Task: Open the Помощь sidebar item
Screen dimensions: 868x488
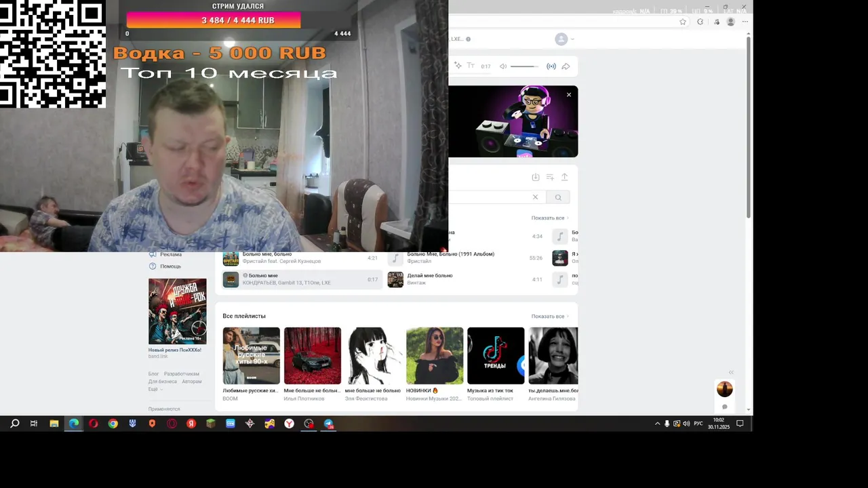Action: click(x=165, y=266)
